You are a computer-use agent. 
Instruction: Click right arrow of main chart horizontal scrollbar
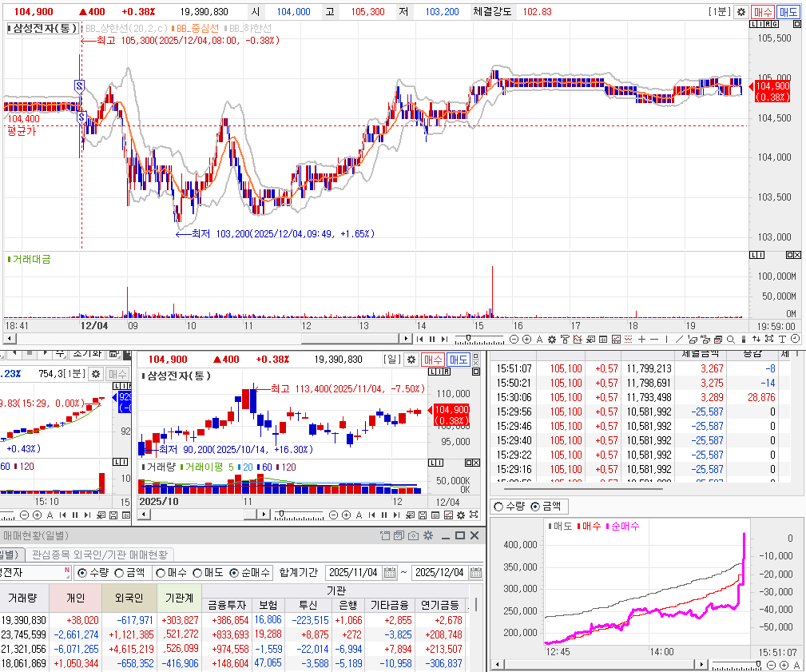pos(406,339)
